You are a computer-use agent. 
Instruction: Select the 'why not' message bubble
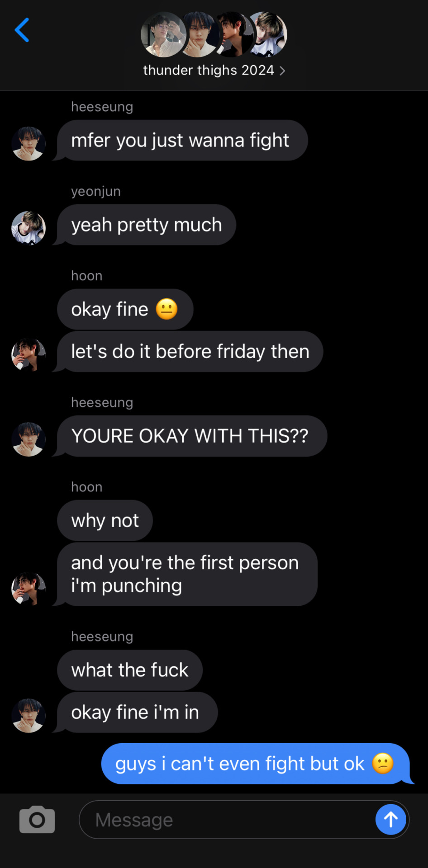click(x=105, y=520)
